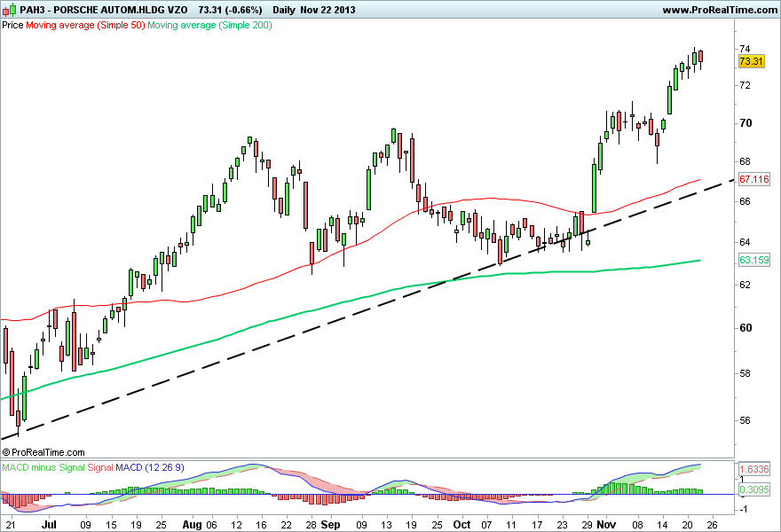
Task: Select the Price legend label
Action: point(13,25)
